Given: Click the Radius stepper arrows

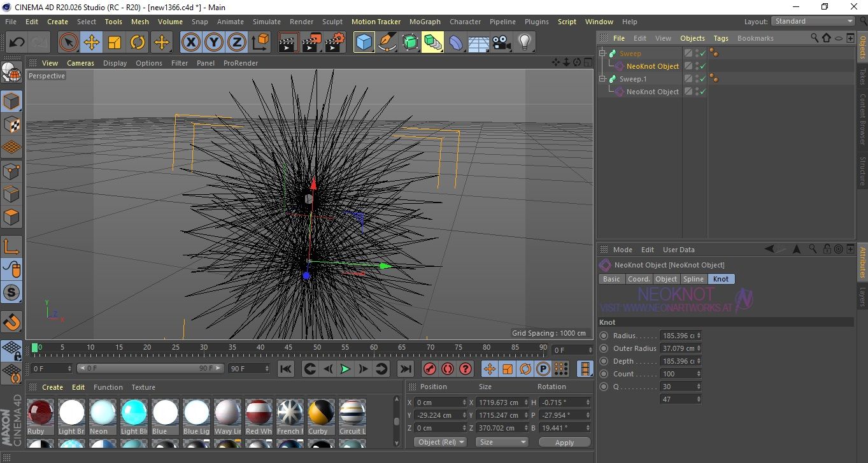Looking at the screenshot, I should tap(699, 336).
